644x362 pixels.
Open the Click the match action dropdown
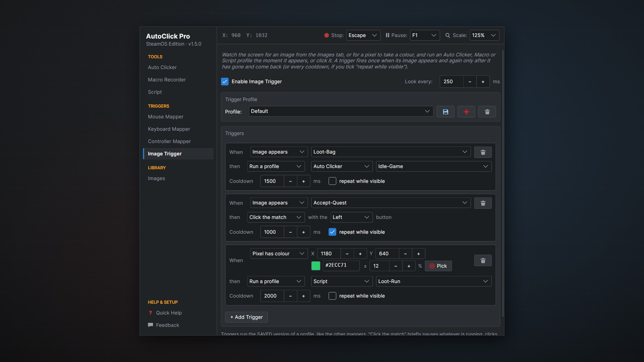pyautogui.click(x=276, y=217)
